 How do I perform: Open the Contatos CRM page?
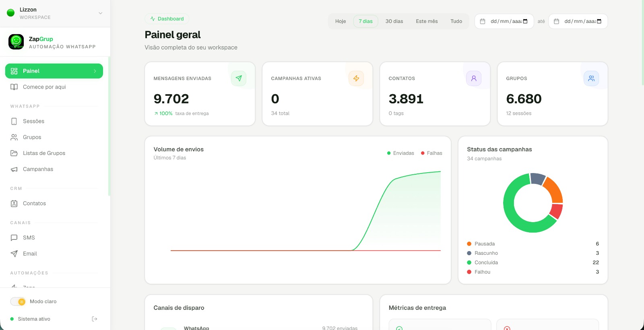coord(54,204)
